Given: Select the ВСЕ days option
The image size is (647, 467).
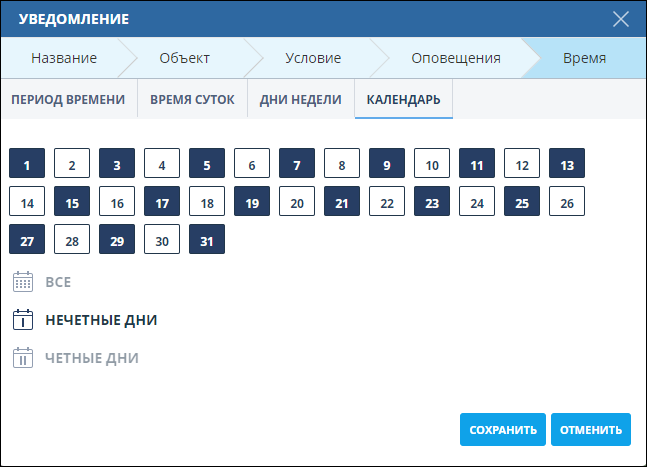Looking at the screenshot, I should (x=58, y=282).
